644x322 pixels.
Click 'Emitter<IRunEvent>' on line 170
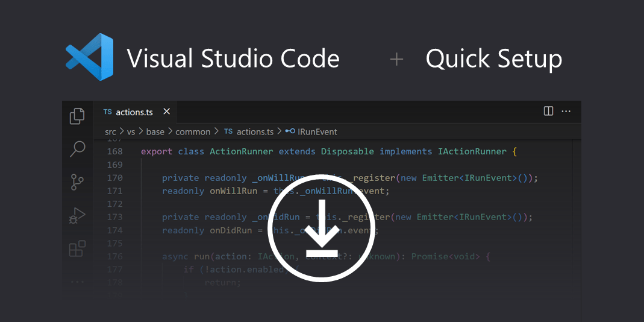tap(470, 178)
